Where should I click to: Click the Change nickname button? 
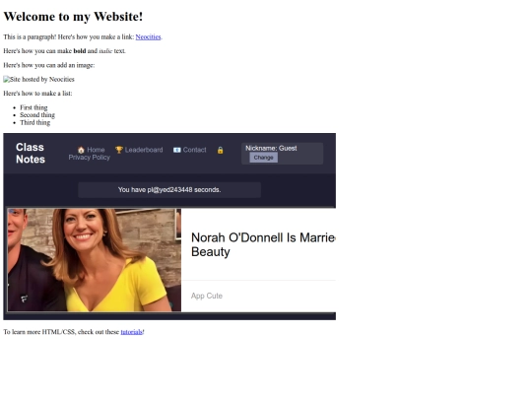click(x=264, y=158)
